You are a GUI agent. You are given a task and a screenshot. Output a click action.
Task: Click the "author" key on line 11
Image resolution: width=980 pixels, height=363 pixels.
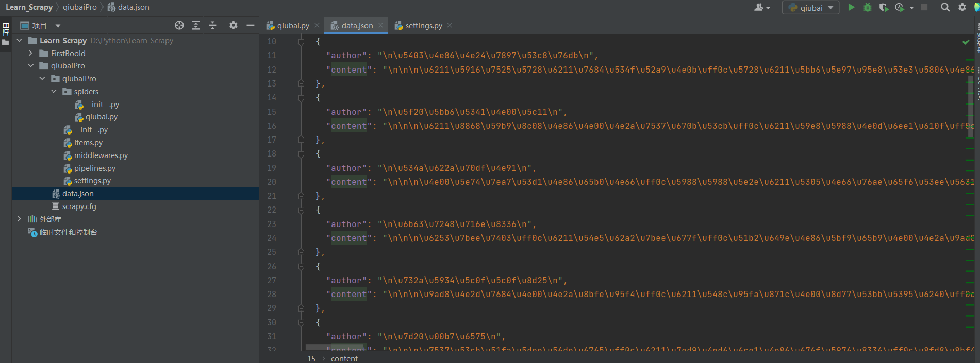[x=346, y=55]
